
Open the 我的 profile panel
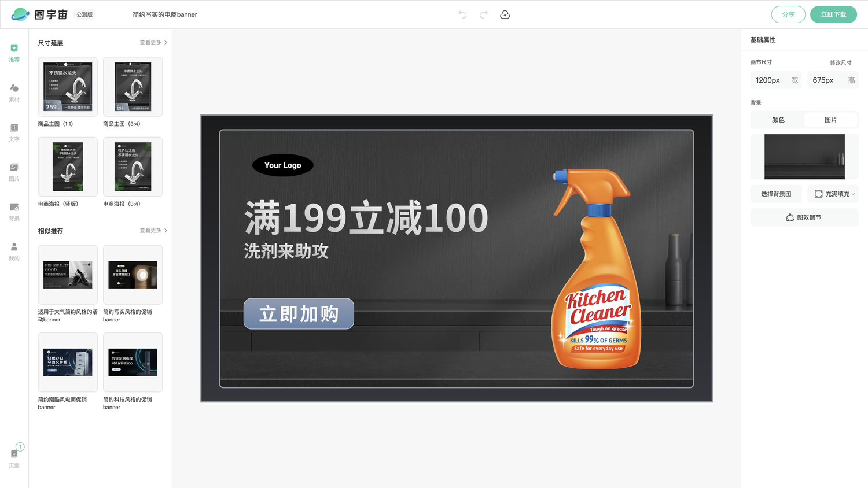click(14, 252)
